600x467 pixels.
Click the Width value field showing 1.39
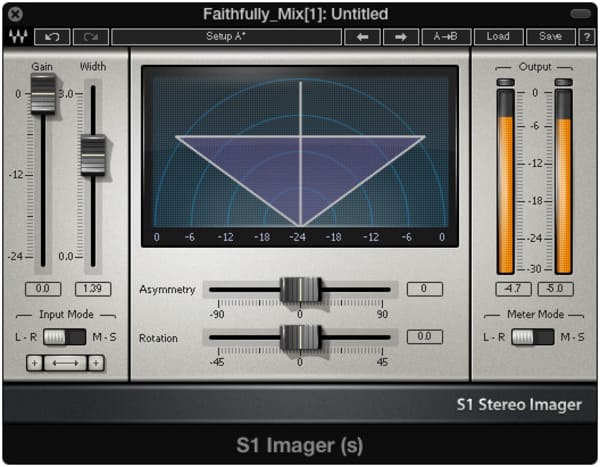pos(92,289)
